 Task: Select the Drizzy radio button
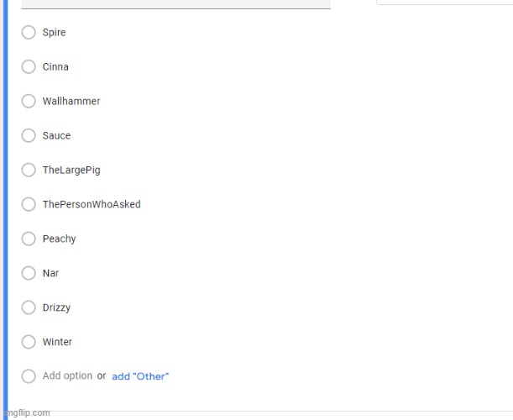[x=29, y=308]
